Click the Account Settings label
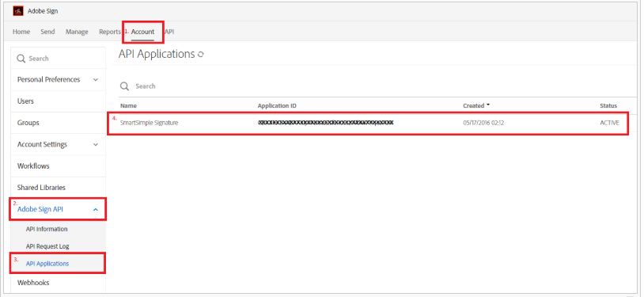 pos(42,144)
